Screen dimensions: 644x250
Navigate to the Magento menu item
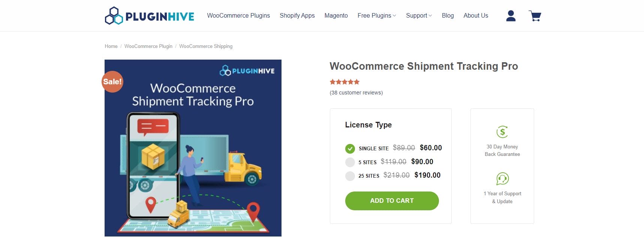(x=336, y=15)
